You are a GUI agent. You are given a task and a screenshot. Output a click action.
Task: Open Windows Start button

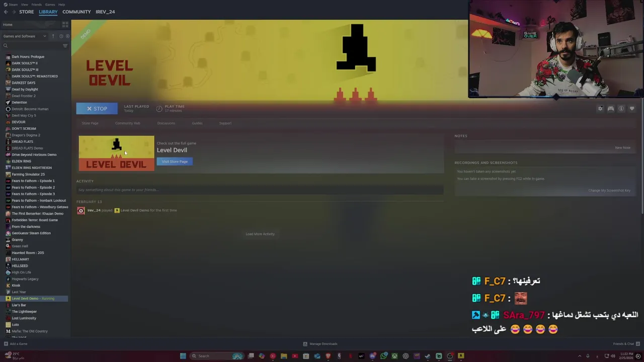pos(183,356)
